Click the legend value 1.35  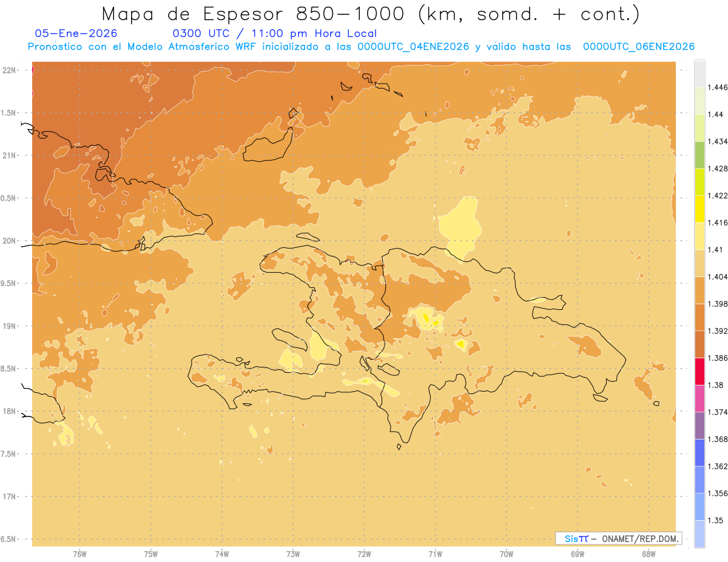[x=715, y=520]
